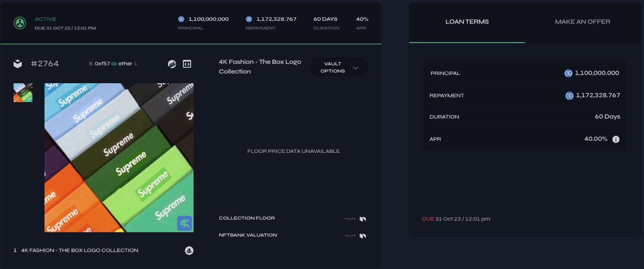This screenshot has width=644, height=269.
Task: Click the USDC icon in Loan Terms Repayment row
Action: (569, 96)
